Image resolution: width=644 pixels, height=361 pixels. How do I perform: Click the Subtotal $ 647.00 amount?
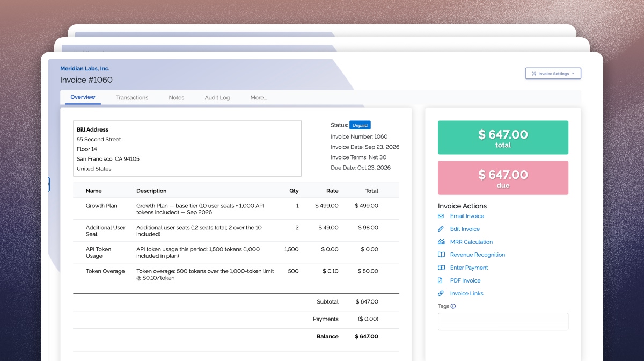367,302
